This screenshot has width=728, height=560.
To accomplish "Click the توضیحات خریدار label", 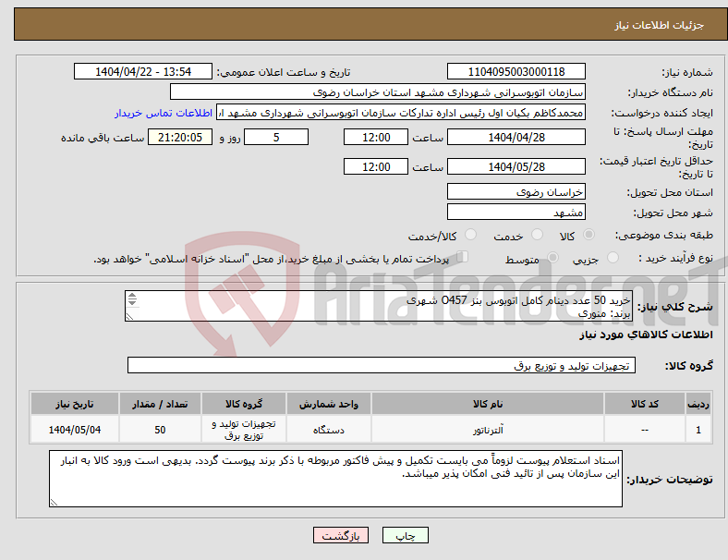I will (x=670, y=480).
